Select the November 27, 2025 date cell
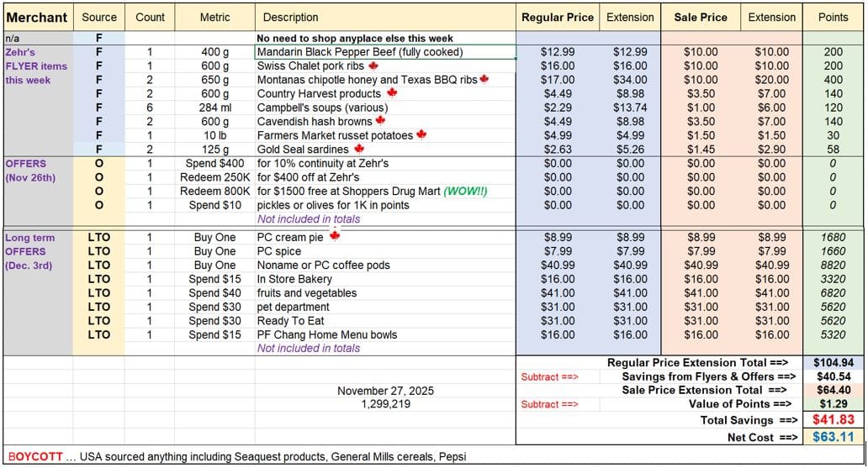Viewport: 868px width, 468px height. click(x=384, y=391)
